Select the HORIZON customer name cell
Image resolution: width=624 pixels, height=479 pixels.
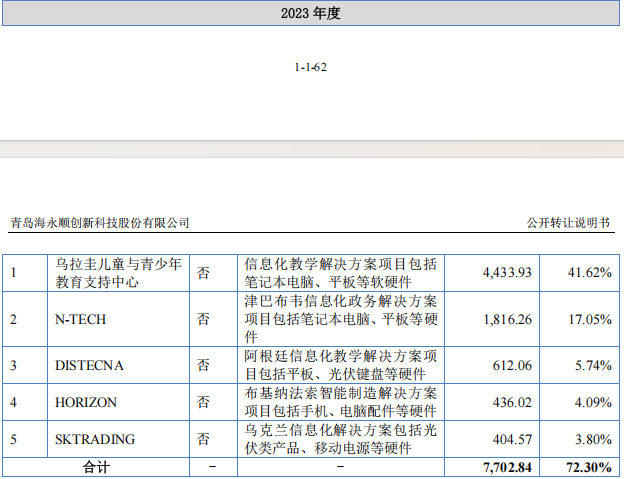[x=86, y=402]
